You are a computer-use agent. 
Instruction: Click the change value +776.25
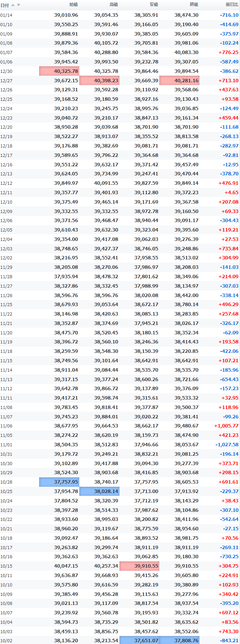click(x=228, y=53)
